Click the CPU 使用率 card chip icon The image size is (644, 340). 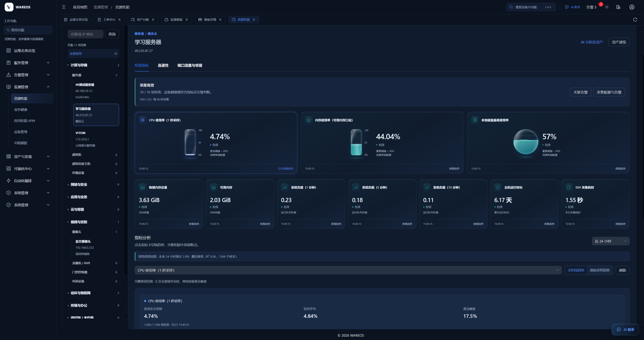(x=142, y=120)
